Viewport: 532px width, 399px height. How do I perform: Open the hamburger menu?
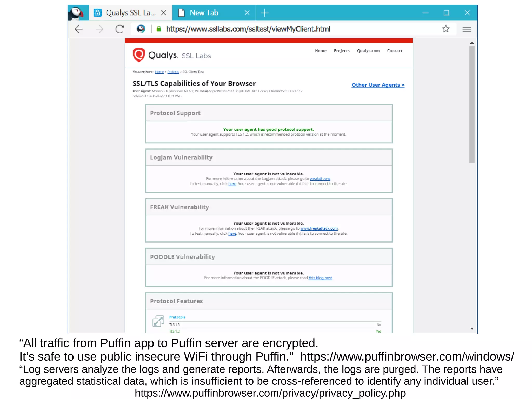point(467,29)
